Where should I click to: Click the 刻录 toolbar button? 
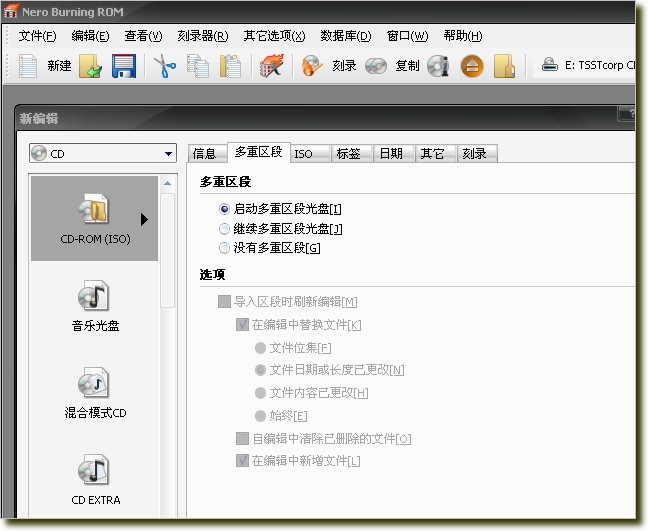(x=344, y=66)
